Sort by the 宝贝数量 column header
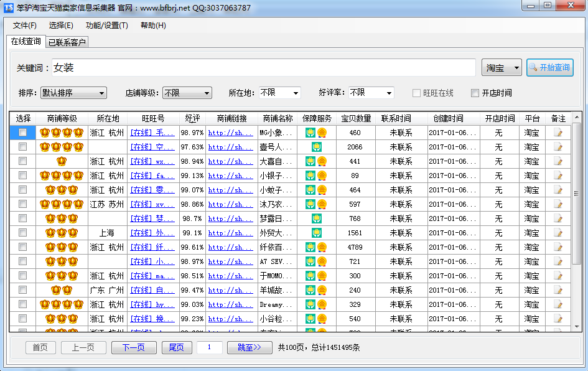Screen dimensions: 588x371 (x=356, y=118)
